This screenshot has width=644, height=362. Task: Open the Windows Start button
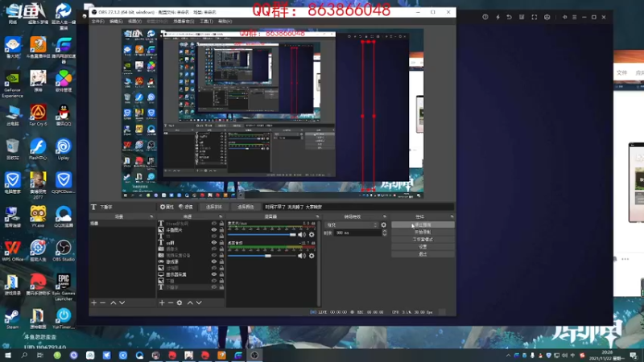tap(7, 356)
